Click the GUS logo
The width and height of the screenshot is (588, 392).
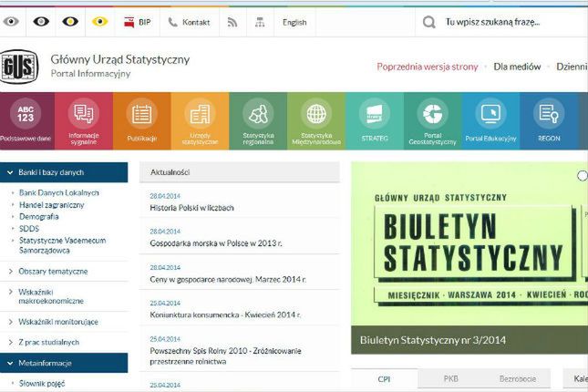pyautogui.click(x=18, y=67)
